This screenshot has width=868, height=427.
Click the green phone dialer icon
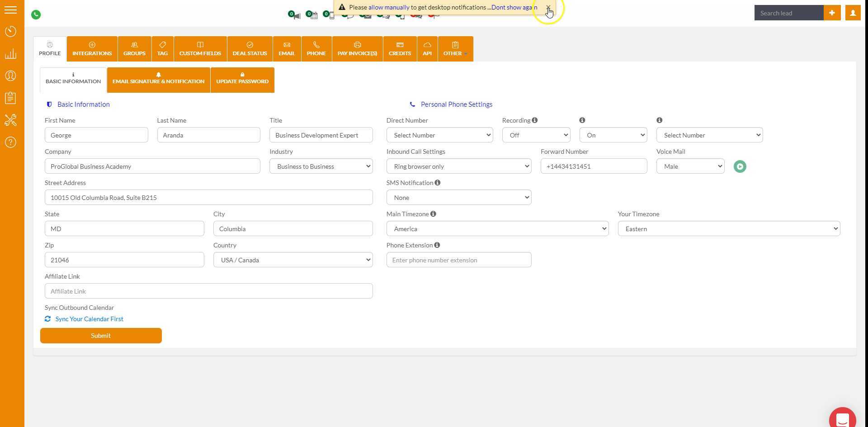(36, 14)
